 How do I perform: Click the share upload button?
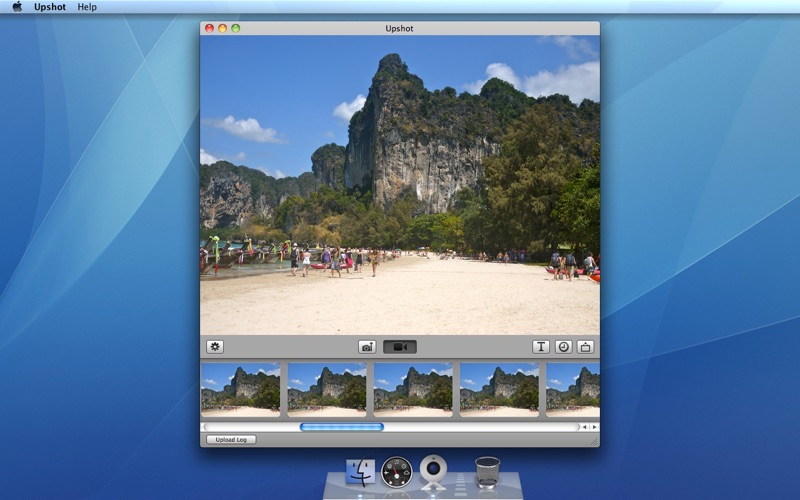(585, 347)
